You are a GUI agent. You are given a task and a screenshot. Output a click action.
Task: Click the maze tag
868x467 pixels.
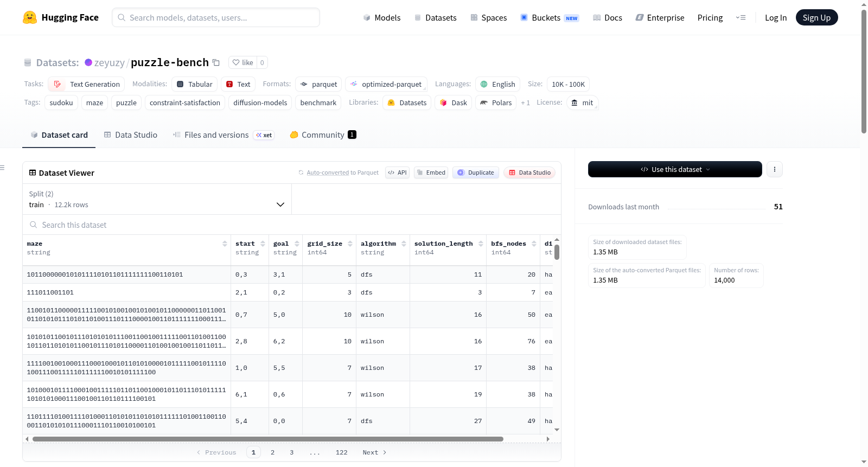[94, 103]
